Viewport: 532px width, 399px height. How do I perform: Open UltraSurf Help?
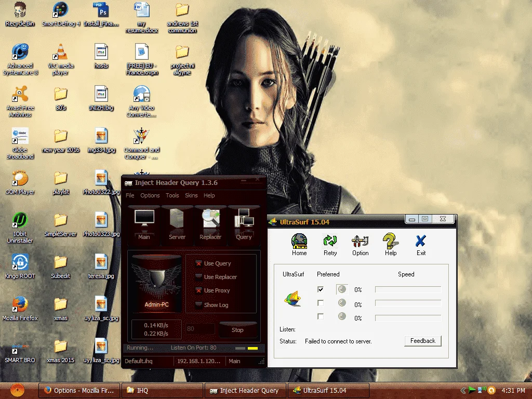coord(391,244)
